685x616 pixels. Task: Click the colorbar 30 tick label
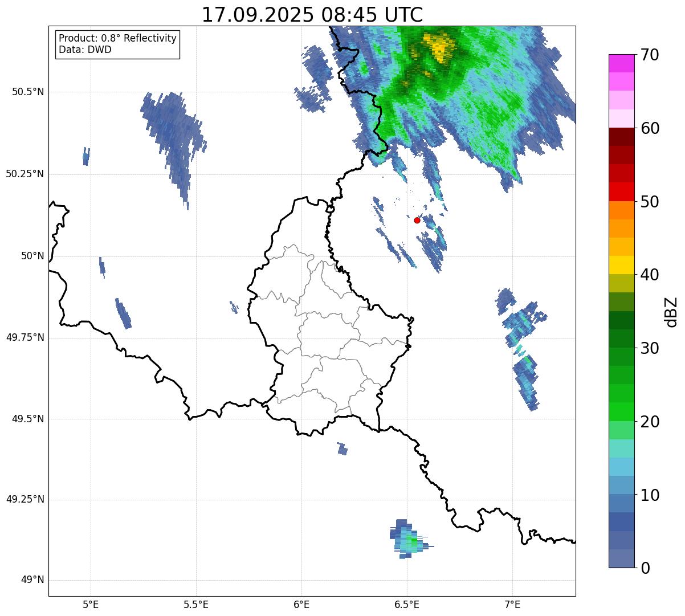650,349
